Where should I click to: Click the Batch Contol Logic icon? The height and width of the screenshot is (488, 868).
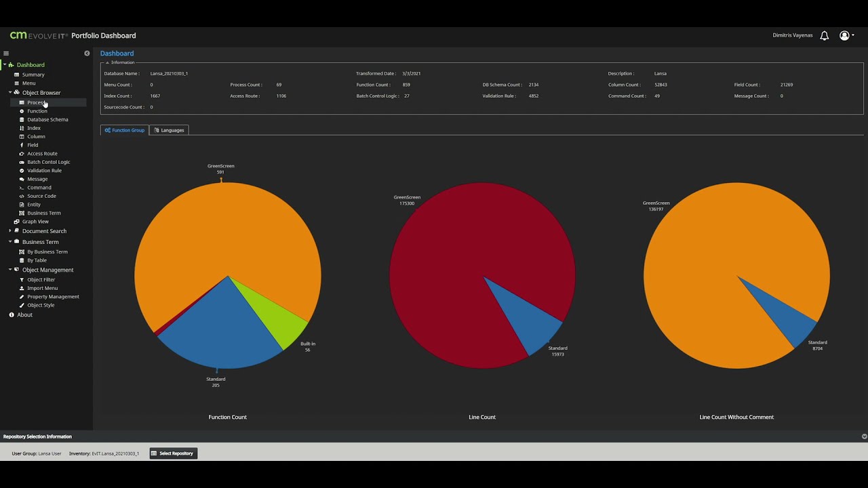pyautogui.click(x=22, y=162)
